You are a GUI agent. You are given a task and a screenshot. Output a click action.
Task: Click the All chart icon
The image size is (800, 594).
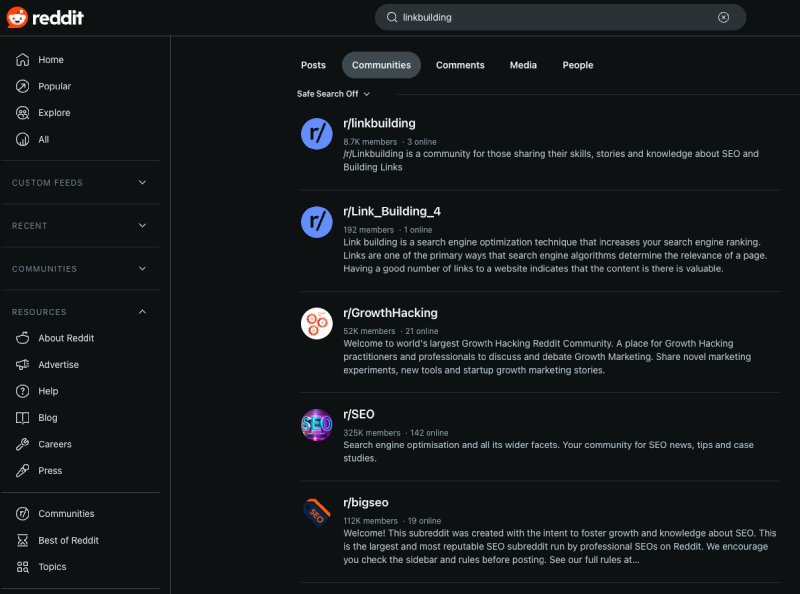pyautogui.click(x=22, y=139)
